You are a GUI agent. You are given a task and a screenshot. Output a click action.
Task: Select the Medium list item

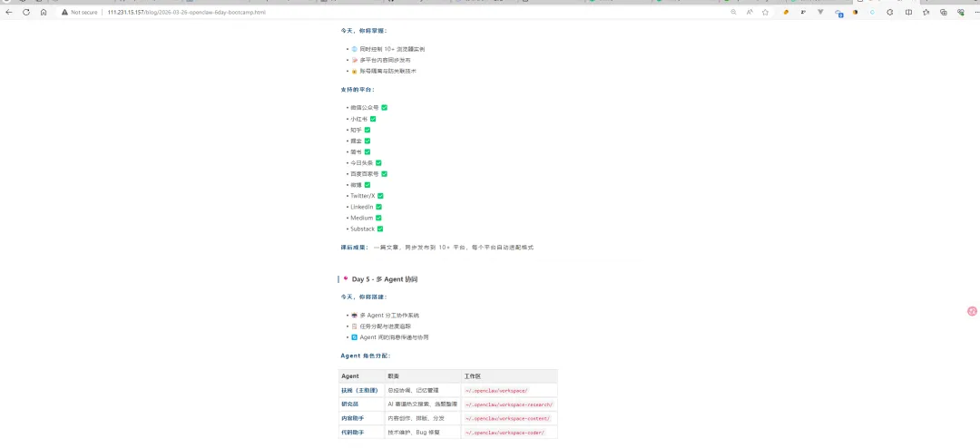click(366, 218)
